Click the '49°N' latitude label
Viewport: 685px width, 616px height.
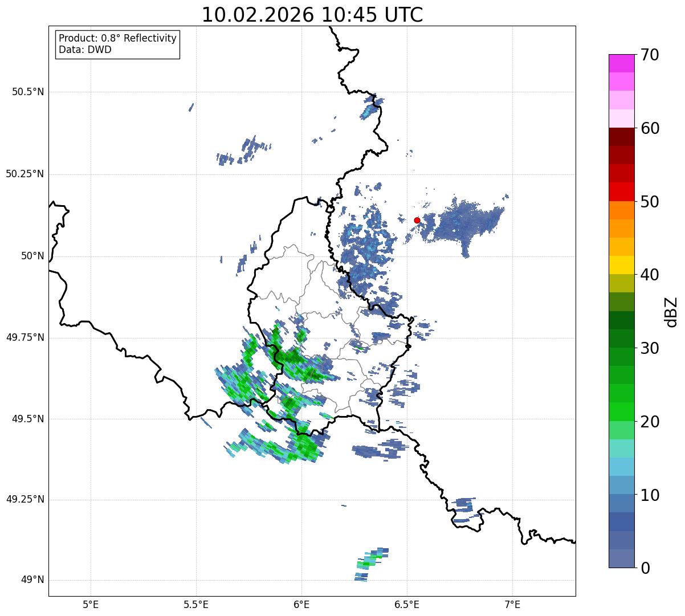[32, 580]
